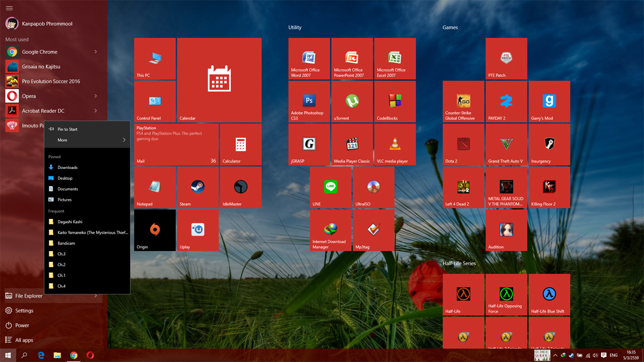Open Counter-Strike Global Offensive tile
The image size is (644, 362).
(463, 101)
